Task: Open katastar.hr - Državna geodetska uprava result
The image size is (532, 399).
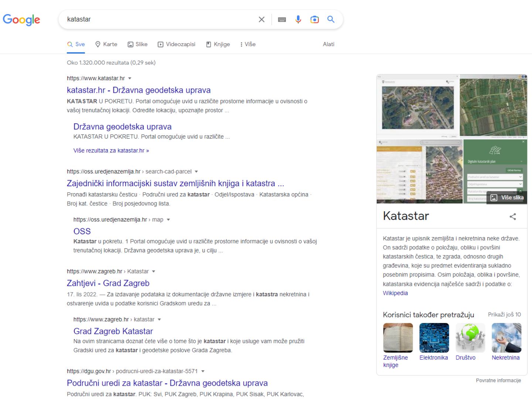Action: coord(139,90)
